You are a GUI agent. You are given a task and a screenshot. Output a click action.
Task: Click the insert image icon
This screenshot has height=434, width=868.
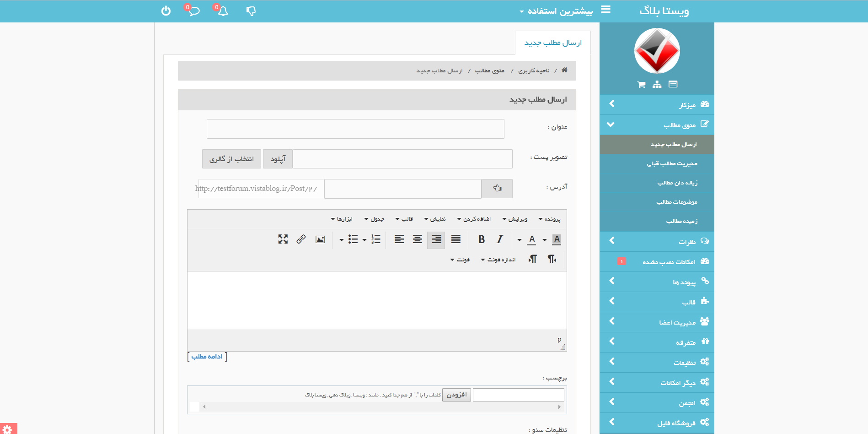(320, 239)
